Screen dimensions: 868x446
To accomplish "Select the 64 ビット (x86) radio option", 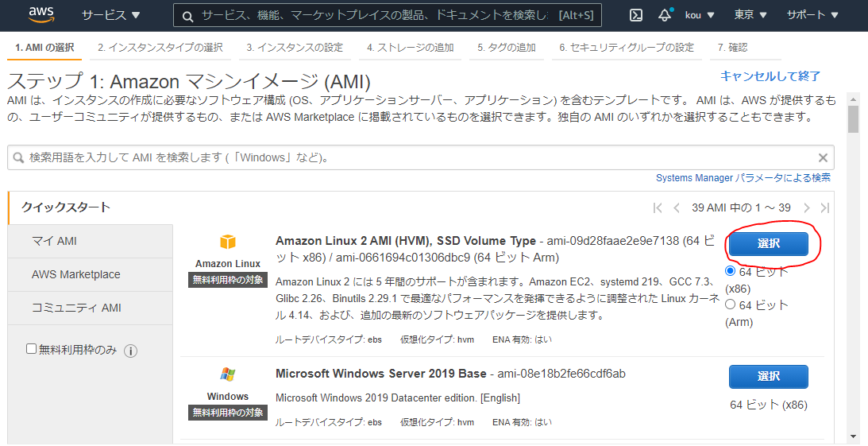I will (x=730, y=271).
